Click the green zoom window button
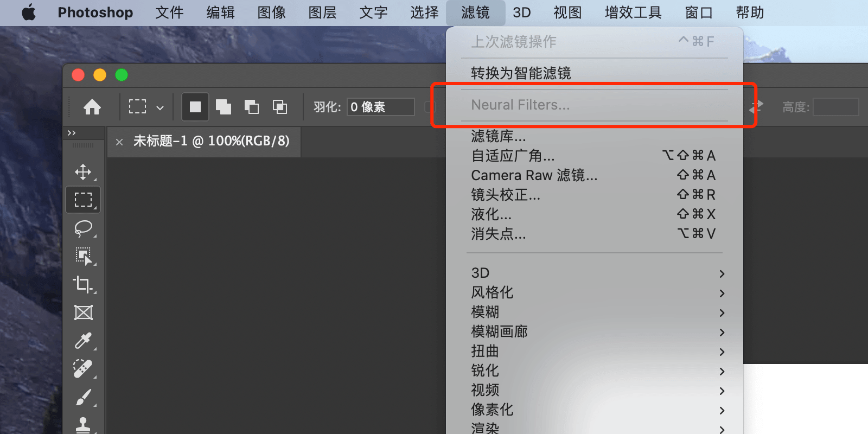868x434 pixels. [122, 75]
